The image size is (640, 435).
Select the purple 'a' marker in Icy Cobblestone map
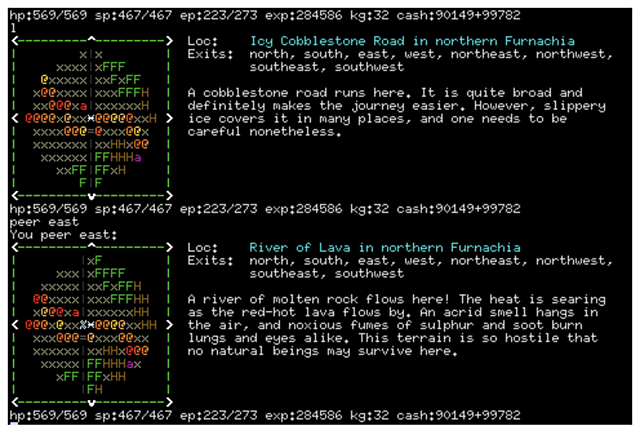pos(138,158)
